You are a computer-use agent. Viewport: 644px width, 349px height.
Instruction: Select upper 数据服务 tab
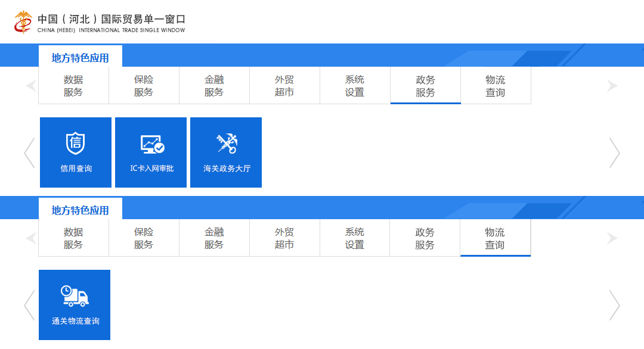73,85
